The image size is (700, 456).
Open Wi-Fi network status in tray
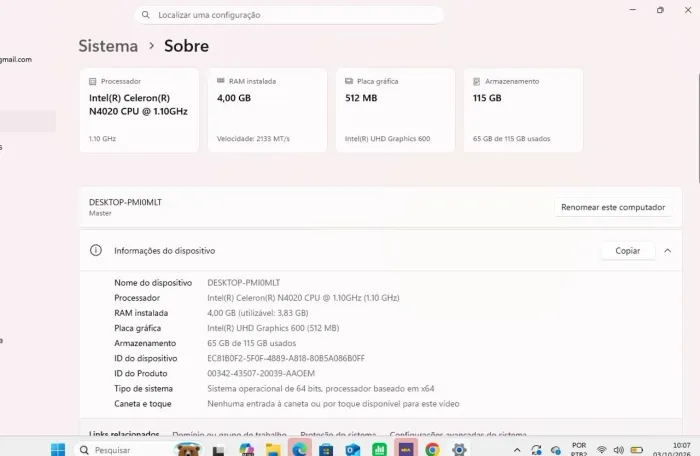(602, 450)
